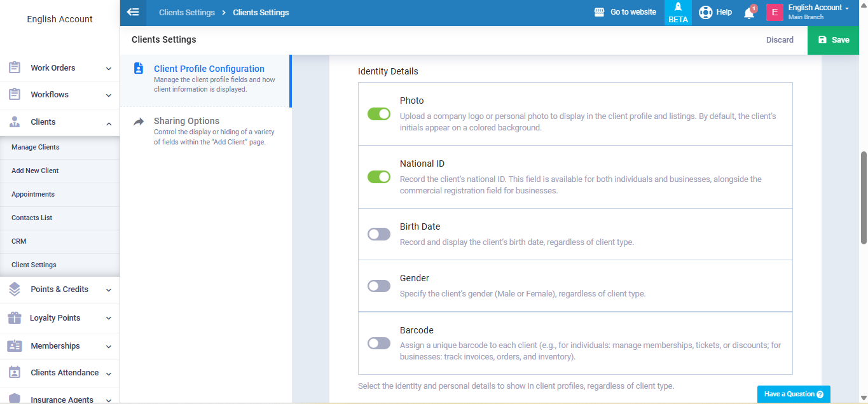Click the page vertical scrollbar
Image resolution: width=868 pixels, height=404 pixels.
(x=863, y=197)
